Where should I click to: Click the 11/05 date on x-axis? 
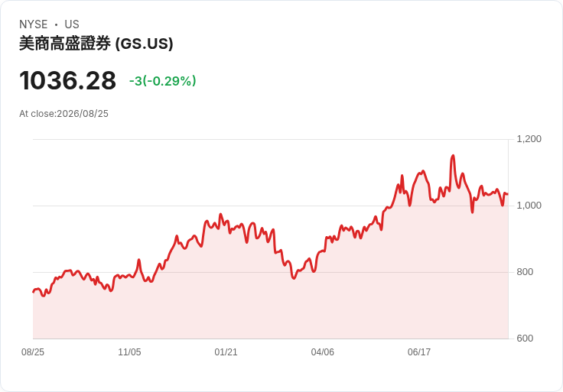click(129, 352)
